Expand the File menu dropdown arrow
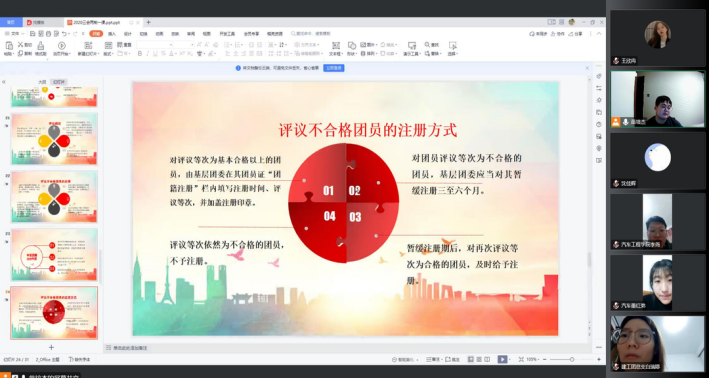 [x=23, y=34]
